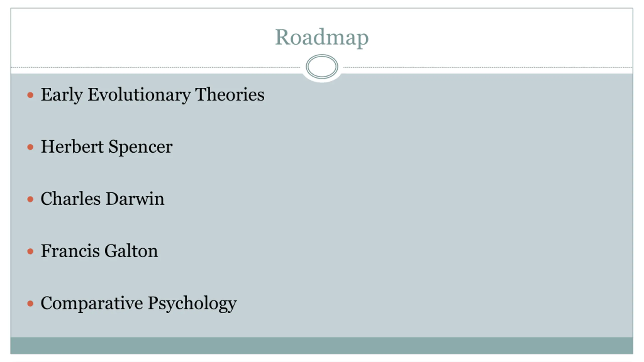Select the word "Spencer"

click(x=140, y=147)
